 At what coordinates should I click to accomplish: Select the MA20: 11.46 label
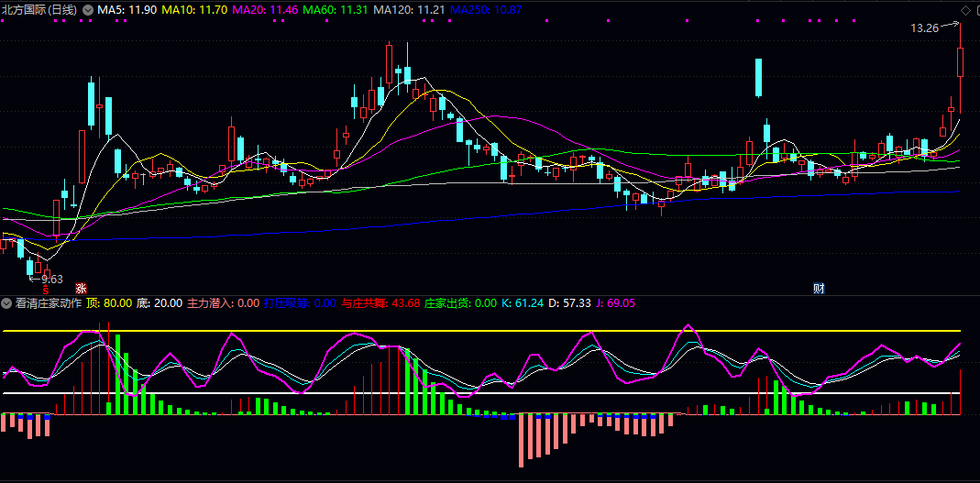pyautogui.click(x=265, y=10)
